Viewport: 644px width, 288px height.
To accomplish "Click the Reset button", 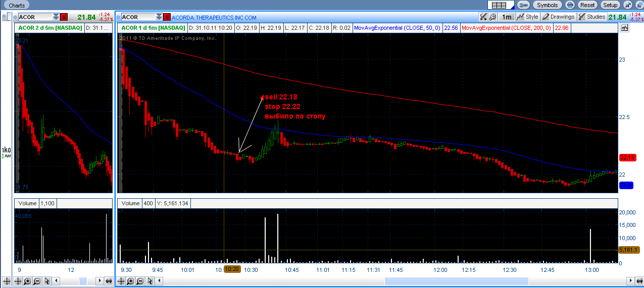I will (x=587, y=5).
